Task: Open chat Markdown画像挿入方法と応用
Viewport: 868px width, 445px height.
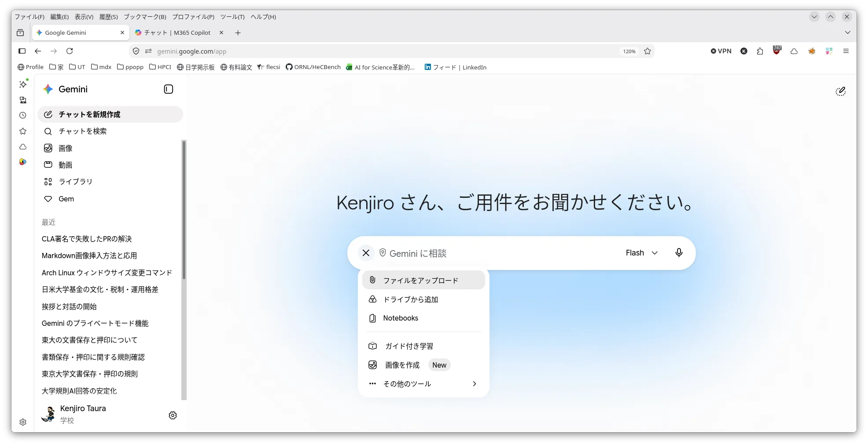Action: click(x=89, y=255)
